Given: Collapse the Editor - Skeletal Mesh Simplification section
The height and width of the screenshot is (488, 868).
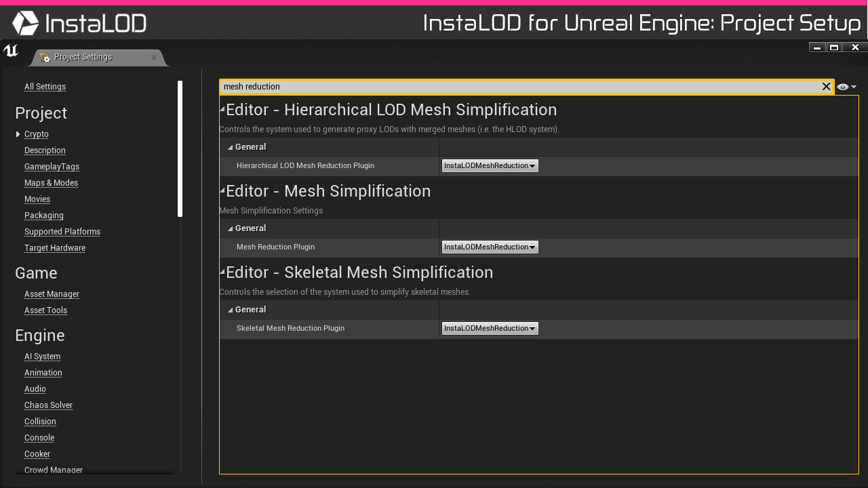Looking at the screenshot, I should [221, 272].
